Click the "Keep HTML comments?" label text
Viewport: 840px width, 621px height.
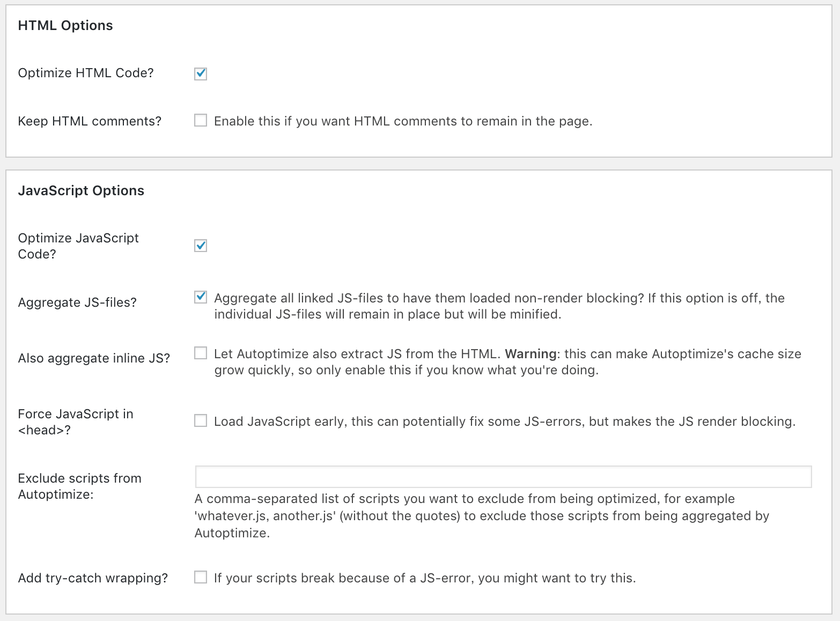tap(90, 121)
